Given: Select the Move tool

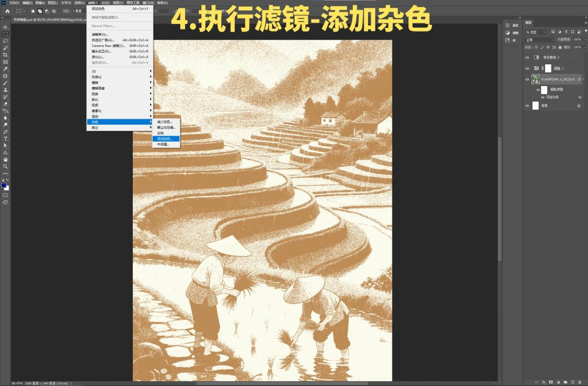Looking at the screenshot, I should coord(5,27).
